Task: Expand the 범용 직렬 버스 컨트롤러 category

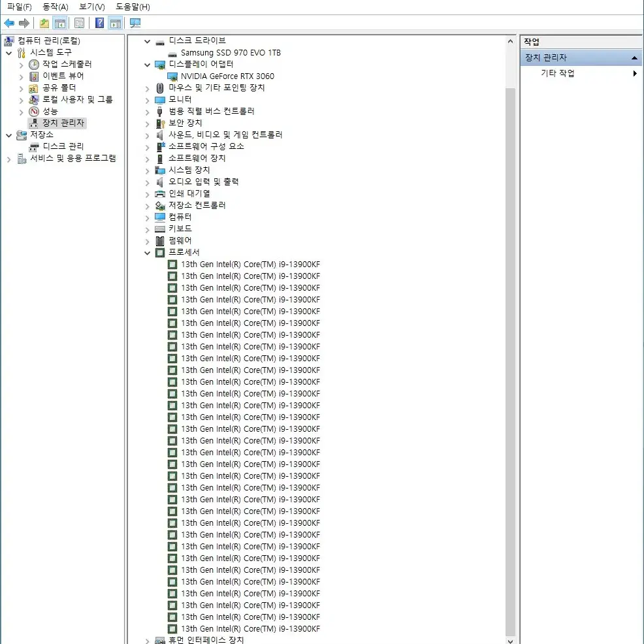Action: point(147,112)
